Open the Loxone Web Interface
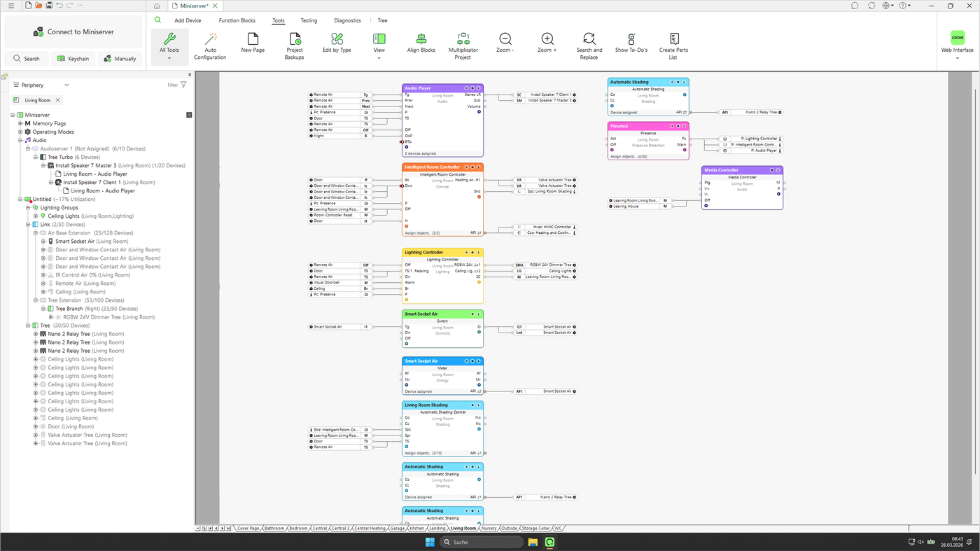Screen dimensions: 980x551 957,43
